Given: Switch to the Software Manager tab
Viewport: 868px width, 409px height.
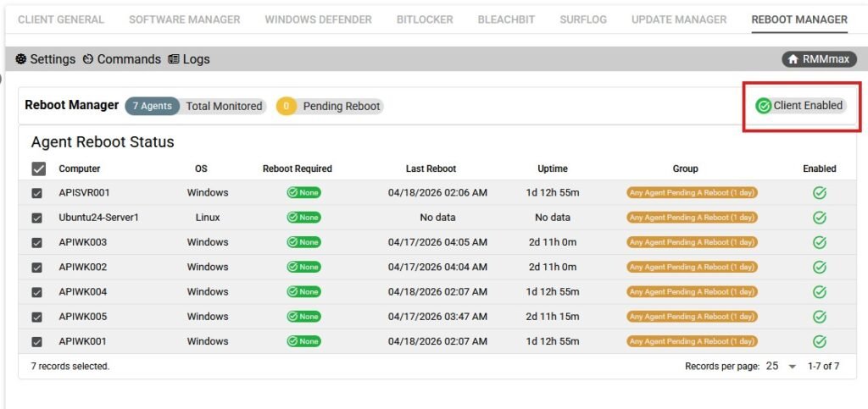Looking at the screenshot, I should click(184, 19).
